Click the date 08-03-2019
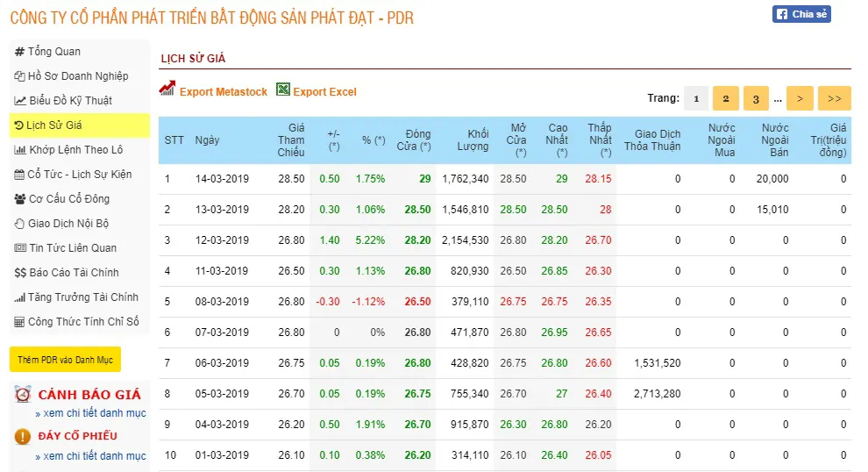The image size is (868, 472). coord(222,302)
